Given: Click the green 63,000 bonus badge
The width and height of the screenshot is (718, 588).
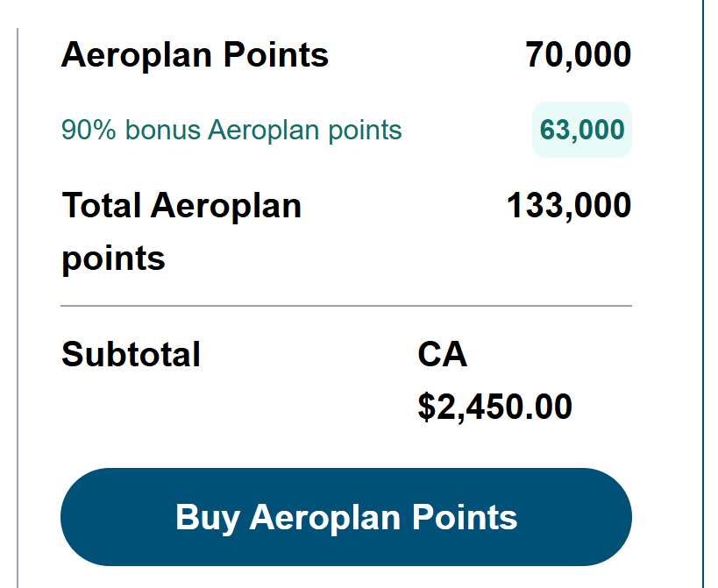Looking at the screenshot, I should coord(582,131).
